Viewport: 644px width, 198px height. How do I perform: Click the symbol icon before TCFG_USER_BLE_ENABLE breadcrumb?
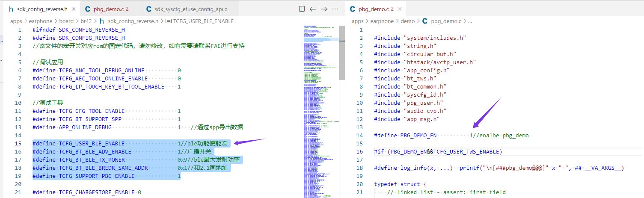(168, 21)
